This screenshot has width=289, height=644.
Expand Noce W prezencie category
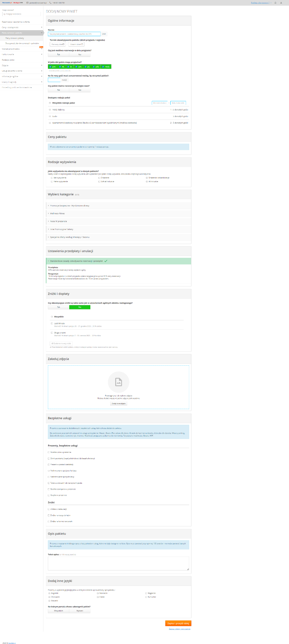[x=58, y=221]
